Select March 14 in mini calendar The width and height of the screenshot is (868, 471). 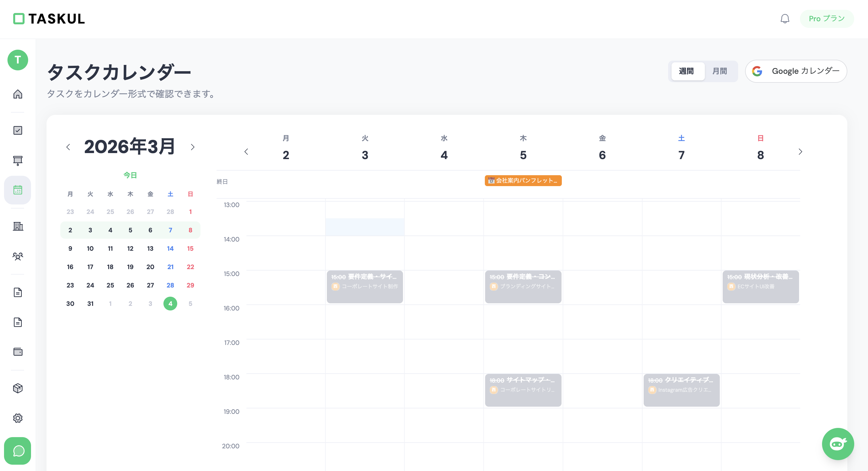pyautogui.click(x=170, y=248)
